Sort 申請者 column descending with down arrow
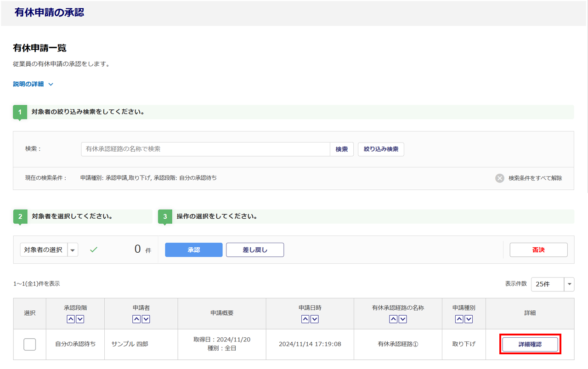The width and height of the screenshot is (588, 369). click(x=146, y=319)
